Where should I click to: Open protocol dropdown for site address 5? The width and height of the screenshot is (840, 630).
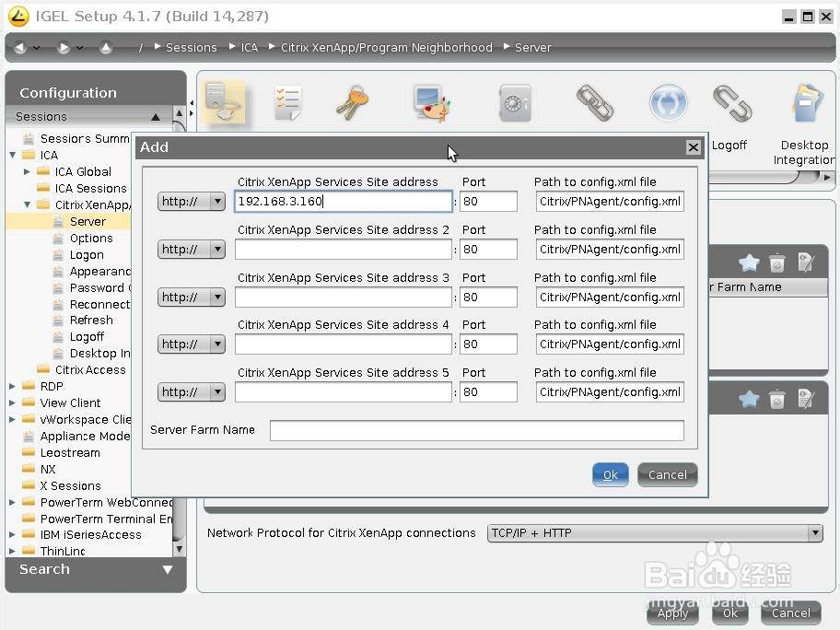[192, 392]
